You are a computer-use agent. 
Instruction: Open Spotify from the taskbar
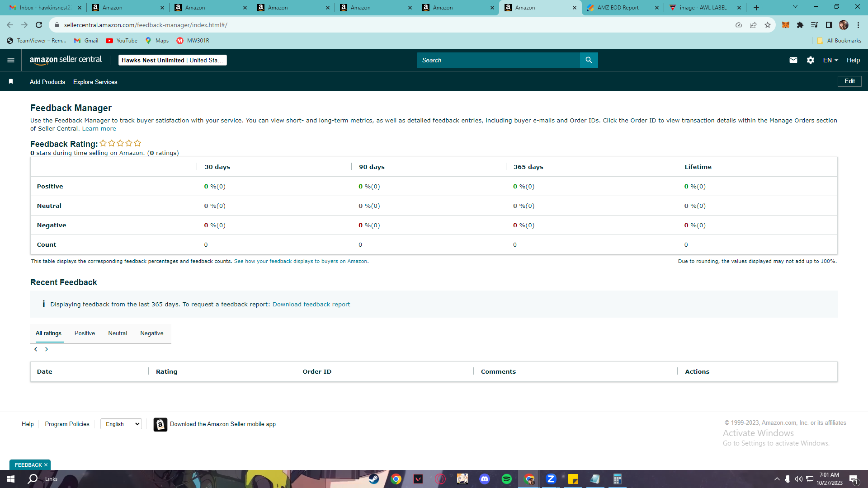coord(506,479)
